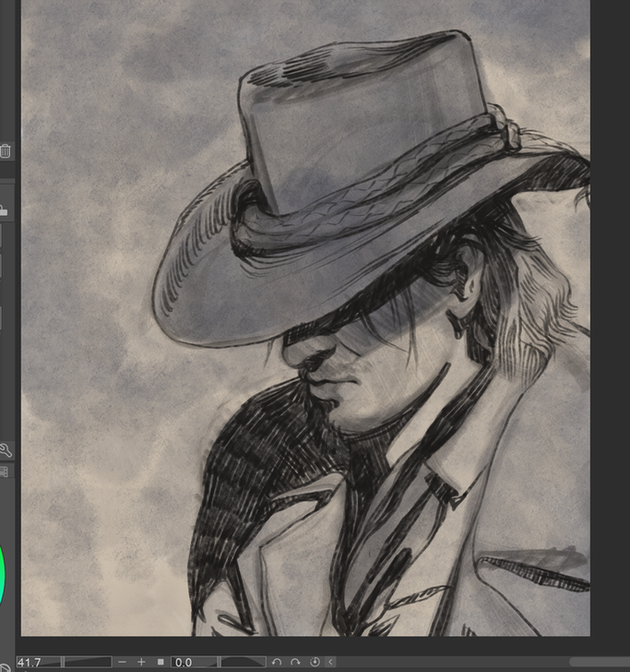Click the buckle on the hat band
Screen dimensions: 630x672
505,130
